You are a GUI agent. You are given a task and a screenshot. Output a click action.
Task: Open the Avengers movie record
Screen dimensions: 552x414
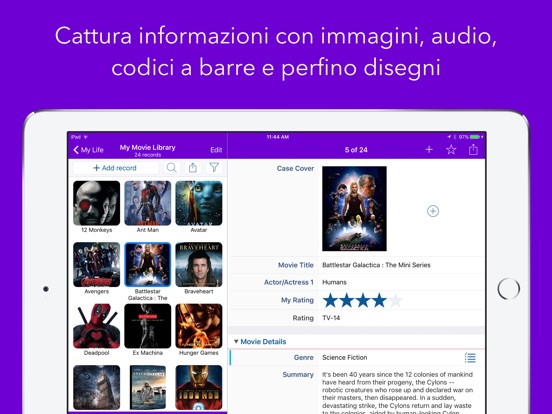(x=96, y=264)
